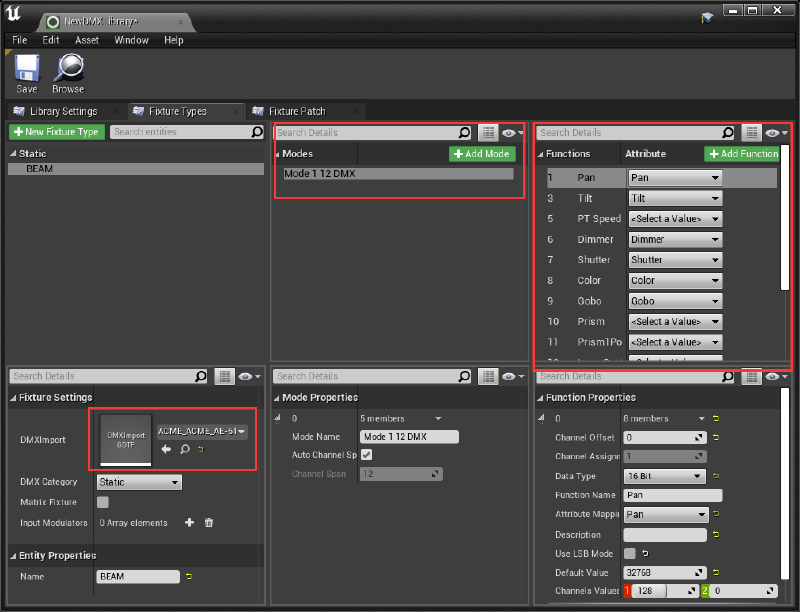This screenshot has height=612, width=800.
Task: Click the browse-to-asset magnifier under DMXImport
Action: tap(184, 450)
